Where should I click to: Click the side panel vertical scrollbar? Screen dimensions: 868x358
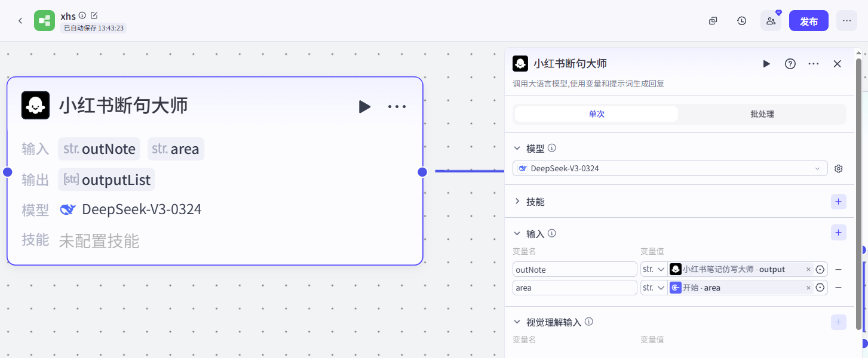(x=859, y=194)
